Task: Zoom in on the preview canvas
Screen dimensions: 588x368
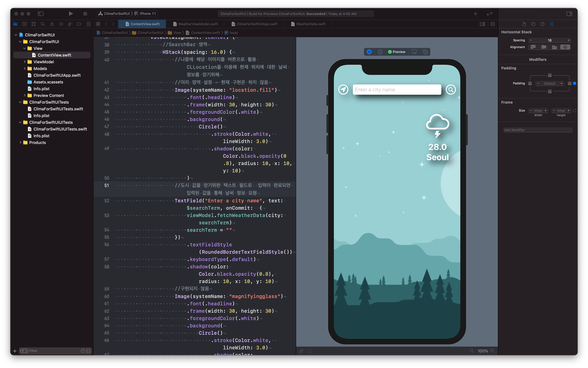Action: (492, 351)
